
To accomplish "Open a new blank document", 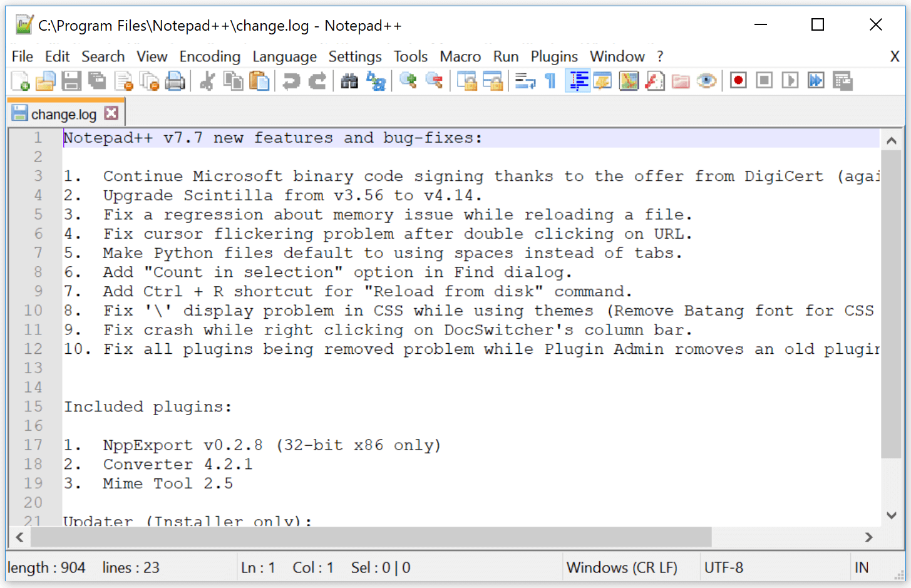I will pyautogui.click(x=19, y=80).
